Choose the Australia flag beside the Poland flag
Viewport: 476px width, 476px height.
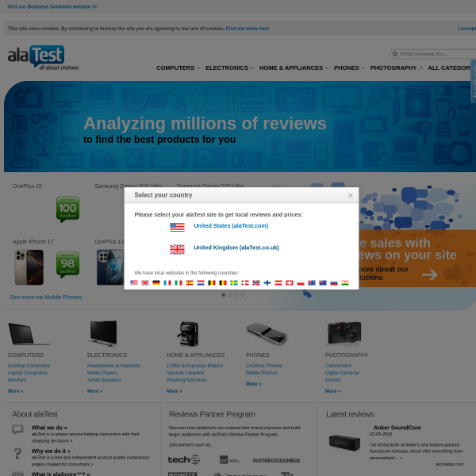click(312, 282)
